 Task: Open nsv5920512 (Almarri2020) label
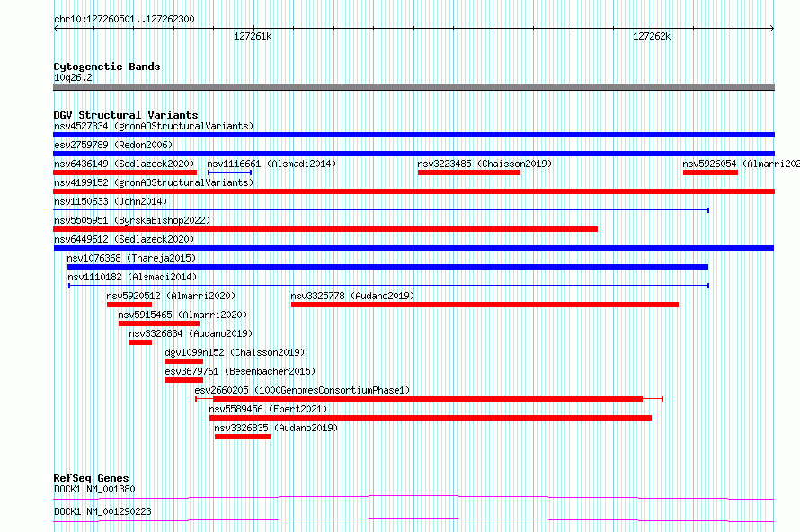coord(171,296)
